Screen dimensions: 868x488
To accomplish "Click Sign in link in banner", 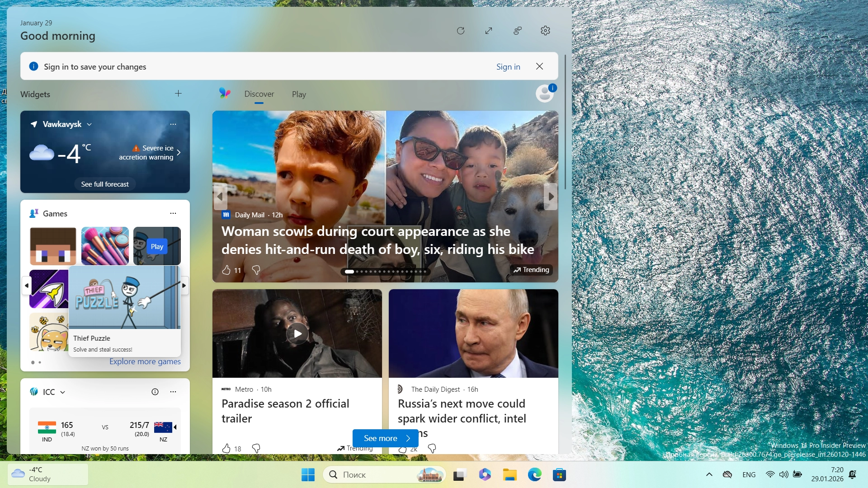I will (x=508, y=66).
